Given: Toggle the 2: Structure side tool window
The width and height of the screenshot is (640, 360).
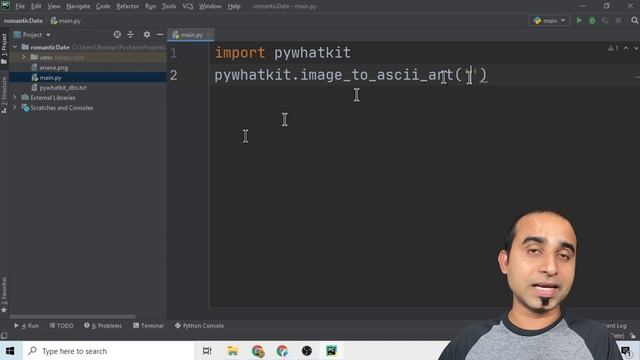Looking at the screenshot, I should [x=4, y=95].
